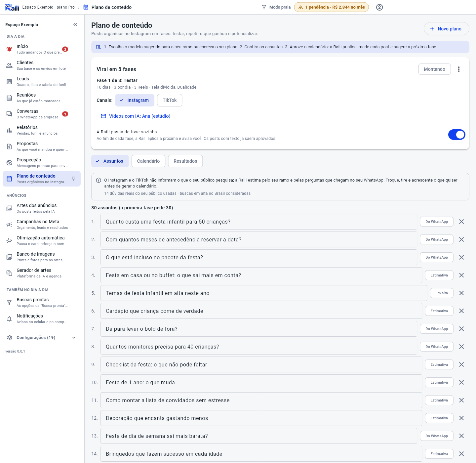Open 'Vídeos com IA: Ana (estúdio)' link
The height and width of the screenshot is (463, 476).
(x=136, y=116)
